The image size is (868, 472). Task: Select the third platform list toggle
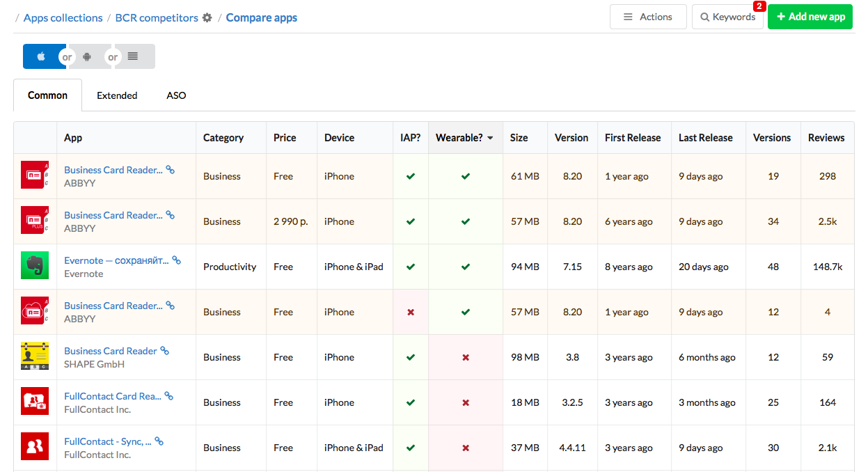[x=133, y=56]
